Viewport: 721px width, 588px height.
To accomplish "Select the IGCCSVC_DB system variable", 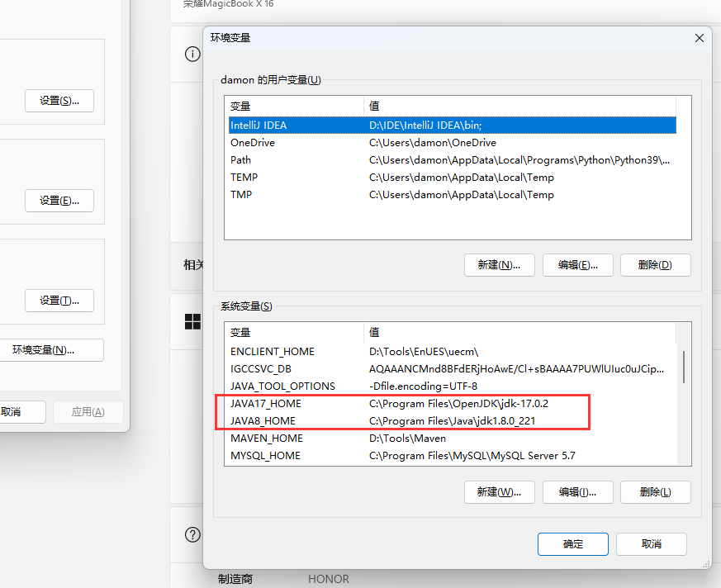I will tap(453, 368).
